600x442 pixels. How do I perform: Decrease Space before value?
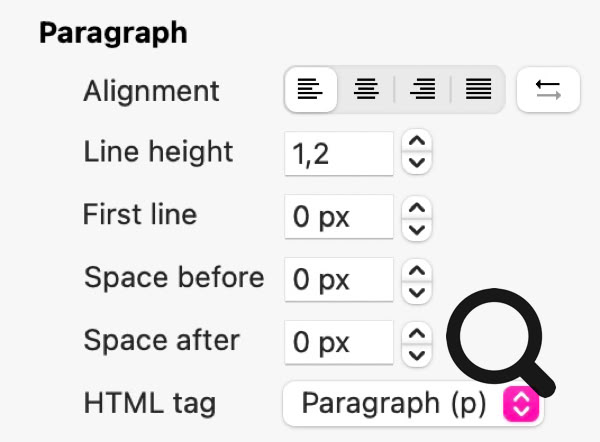[418, 290]
